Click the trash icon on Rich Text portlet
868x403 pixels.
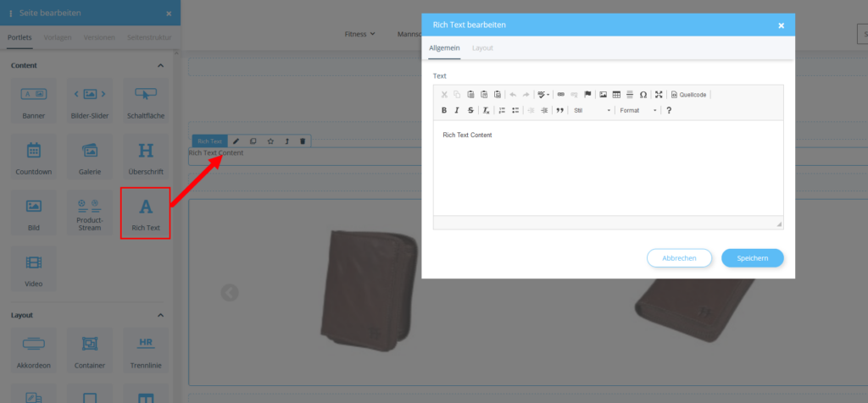coord(303,141)
